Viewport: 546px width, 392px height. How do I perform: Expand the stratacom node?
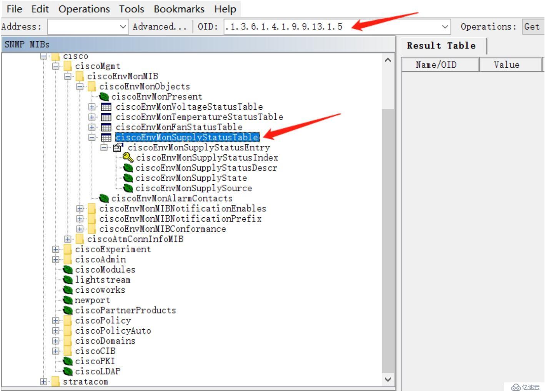pyautogui.click(x=43, y=382)
